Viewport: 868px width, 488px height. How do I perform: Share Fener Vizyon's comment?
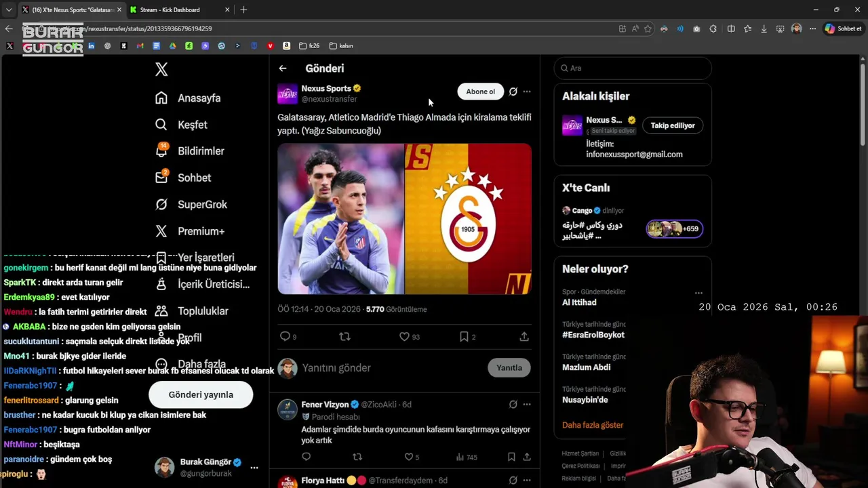click(x=526, y=457)
